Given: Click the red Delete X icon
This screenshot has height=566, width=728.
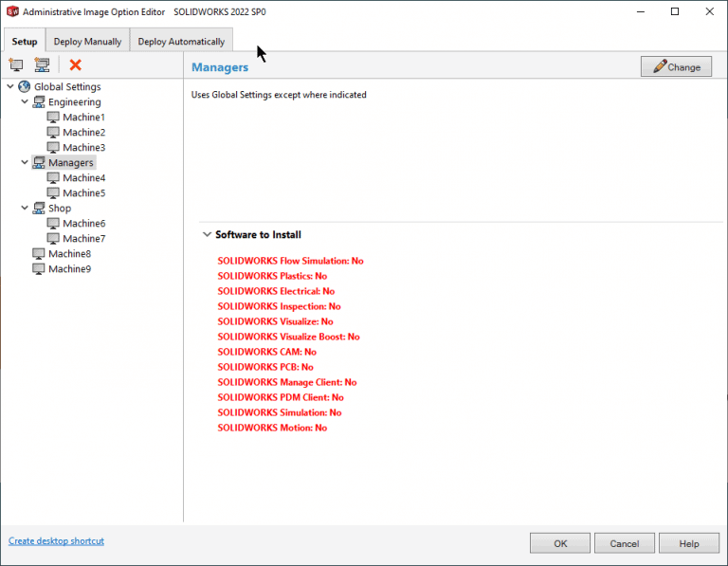Looking at the screenshot, I should pos(75,65).
